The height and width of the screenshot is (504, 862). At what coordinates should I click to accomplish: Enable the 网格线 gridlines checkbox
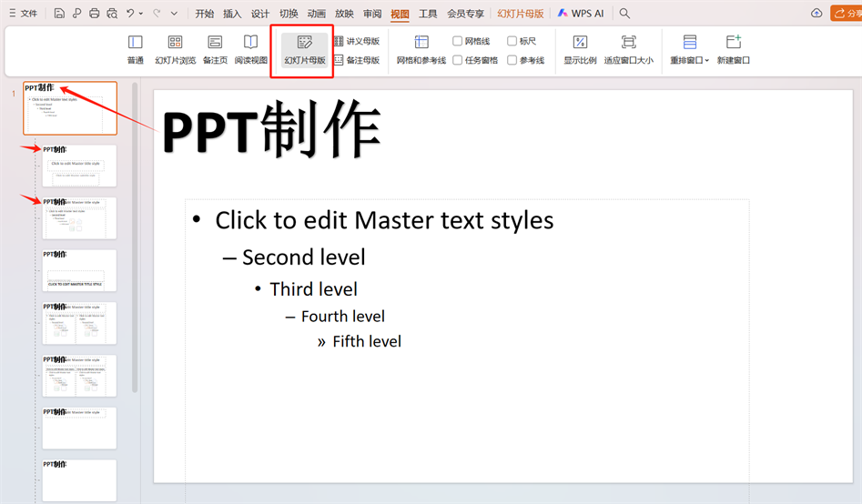[x=458, y=41]
